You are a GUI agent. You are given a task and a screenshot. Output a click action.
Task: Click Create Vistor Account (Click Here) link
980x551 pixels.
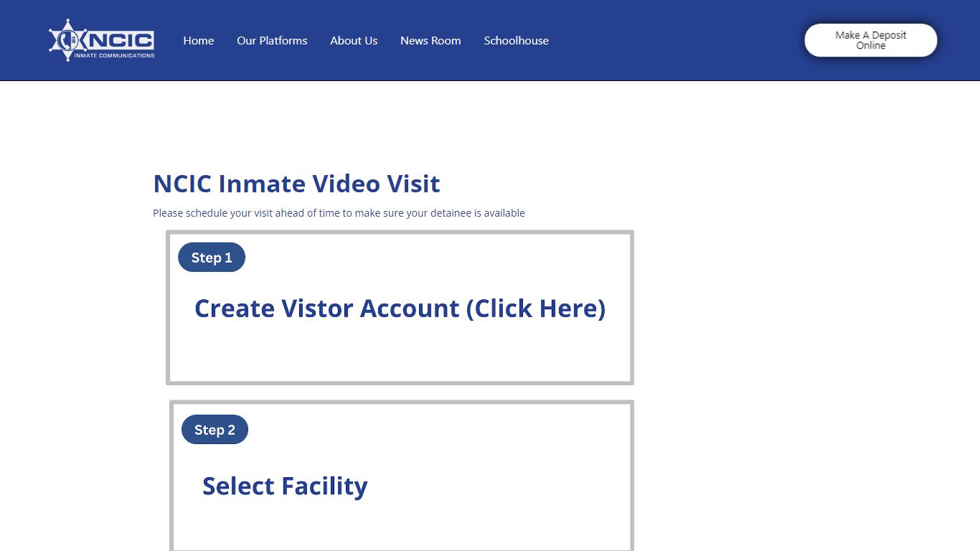(400, 309)
